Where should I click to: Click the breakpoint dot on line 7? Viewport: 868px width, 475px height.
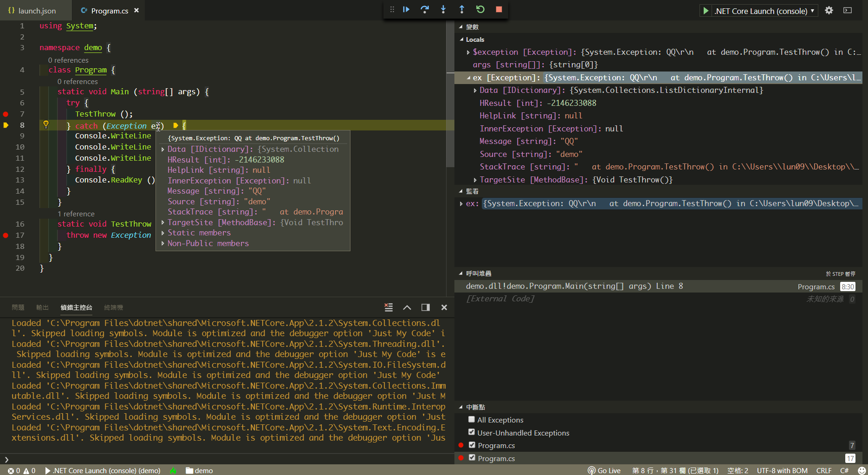(6, 114)
